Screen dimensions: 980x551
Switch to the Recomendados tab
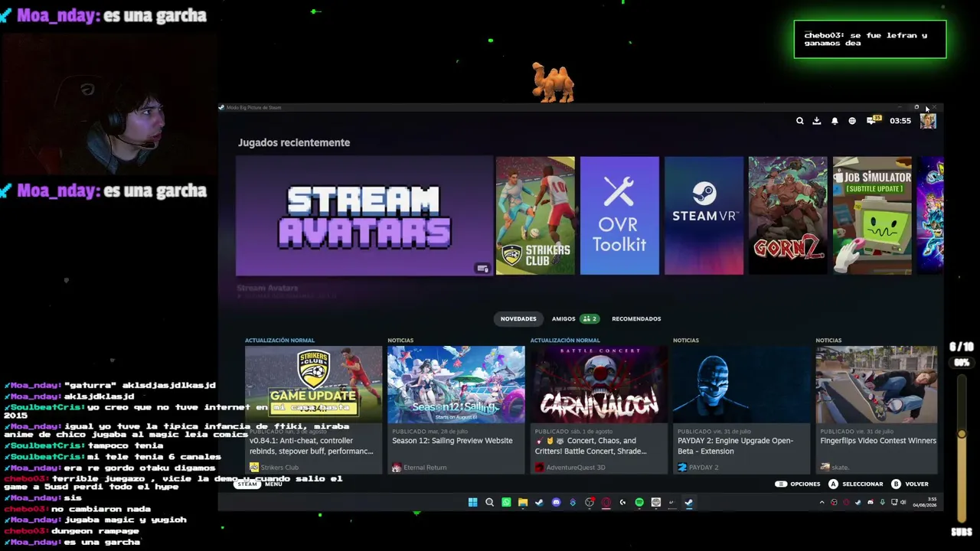636,319
